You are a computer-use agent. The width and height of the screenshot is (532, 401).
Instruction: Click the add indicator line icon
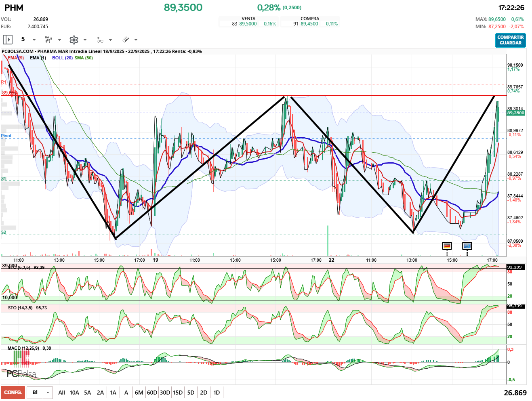[x=100, y=40]
